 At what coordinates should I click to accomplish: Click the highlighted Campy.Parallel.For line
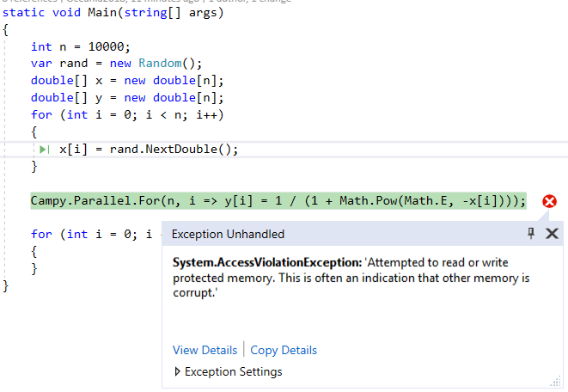(x=278, y=200)
